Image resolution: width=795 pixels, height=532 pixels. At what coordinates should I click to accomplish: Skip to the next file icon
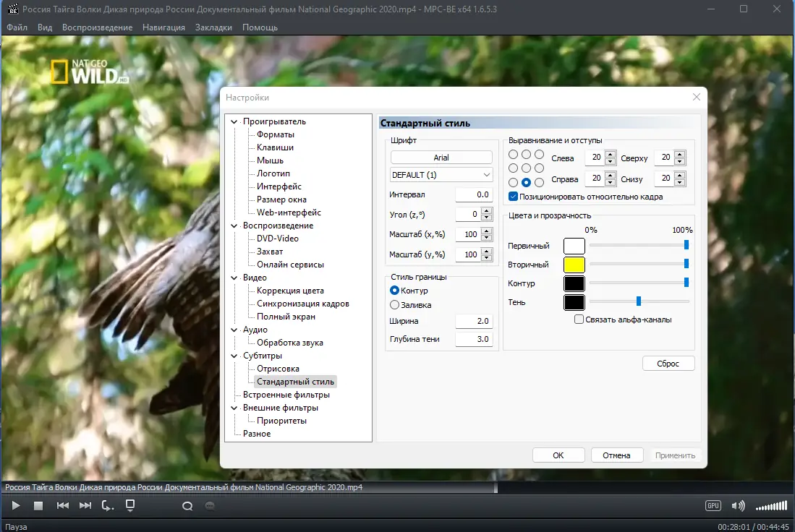point(85,506)
